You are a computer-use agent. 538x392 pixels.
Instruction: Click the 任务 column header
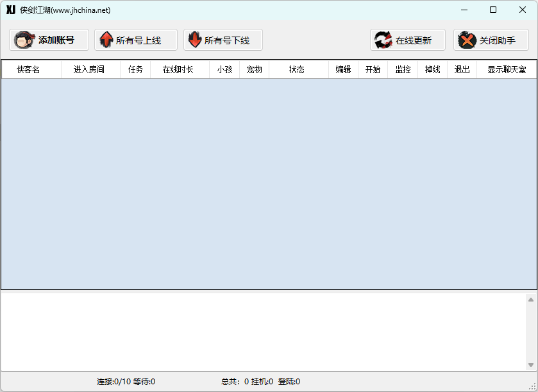135,70
